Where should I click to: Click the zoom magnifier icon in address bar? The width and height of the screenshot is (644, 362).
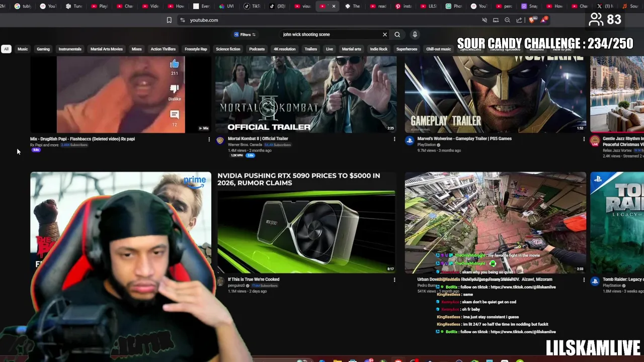(507, 20)
